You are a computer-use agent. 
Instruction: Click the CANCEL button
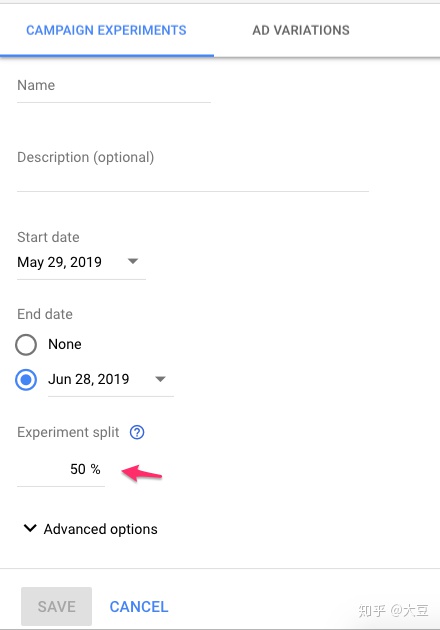pos(139,607)
